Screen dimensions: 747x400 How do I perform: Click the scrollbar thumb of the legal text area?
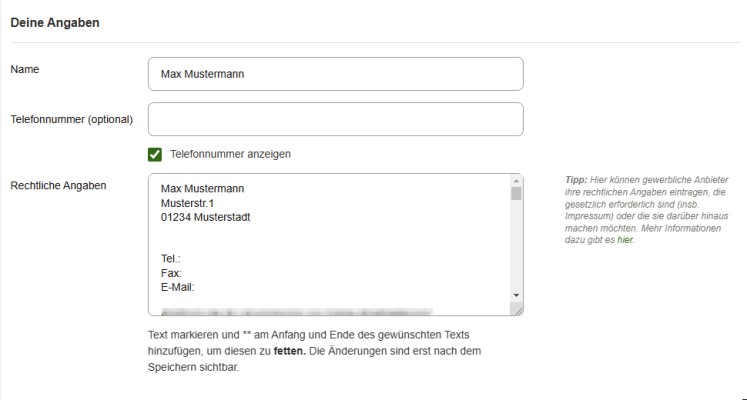coord(516,193)
